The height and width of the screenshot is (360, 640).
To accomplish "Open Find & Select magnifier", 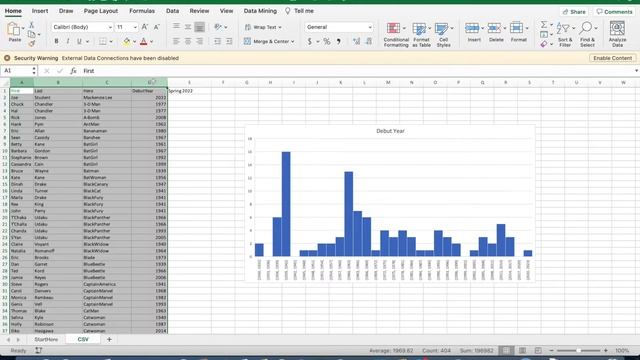I will [x=587, y=34].
